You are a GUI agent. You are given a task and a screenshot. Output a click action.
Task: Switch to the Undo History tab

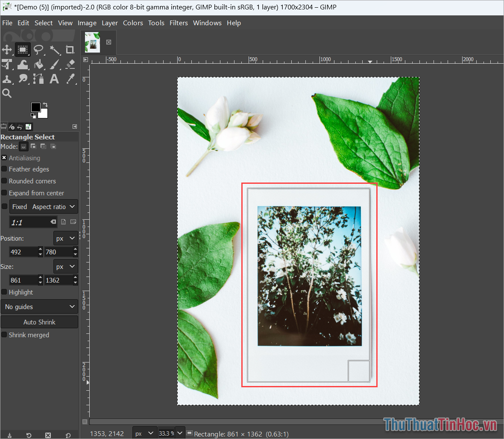pyautogui.click(x=20, y=127)
